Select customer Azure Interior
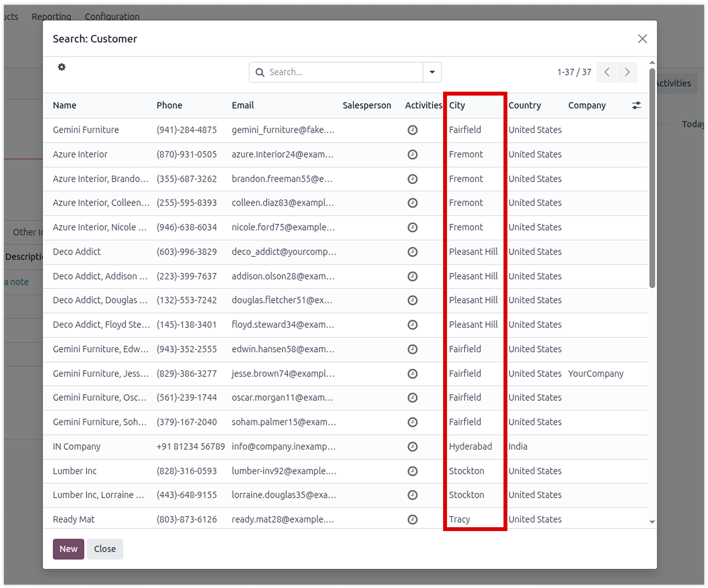This screenshot has height=588, width=708. click(80, 154)
